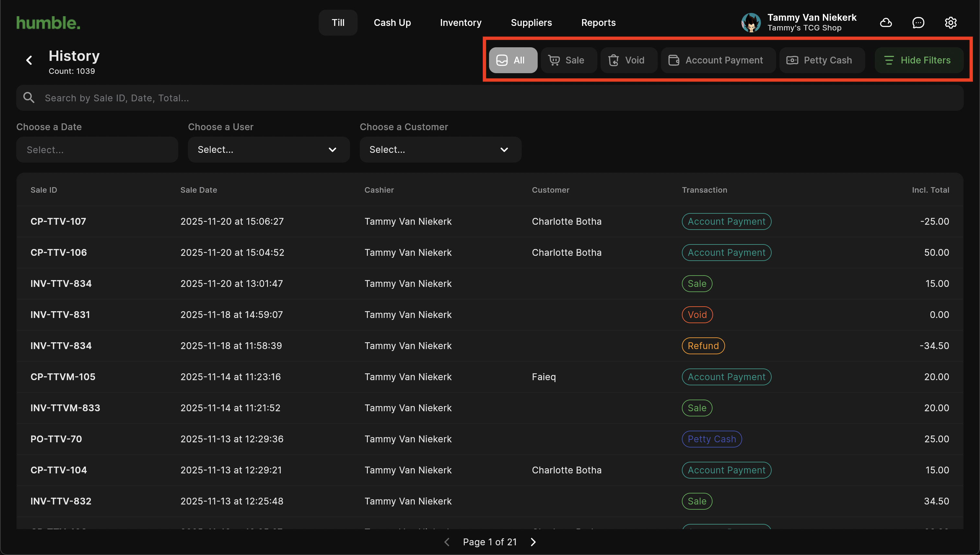
Task: Go to previous page arrow
Action: click(447, 542)
